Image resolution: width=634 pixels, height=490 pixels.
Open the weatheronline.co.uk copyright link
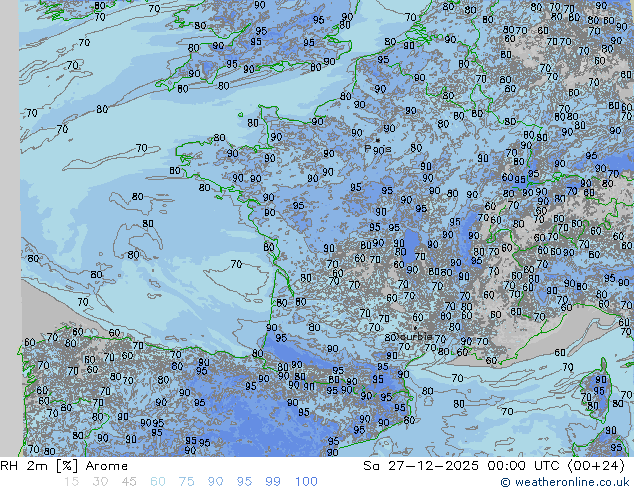pos(564,482)
